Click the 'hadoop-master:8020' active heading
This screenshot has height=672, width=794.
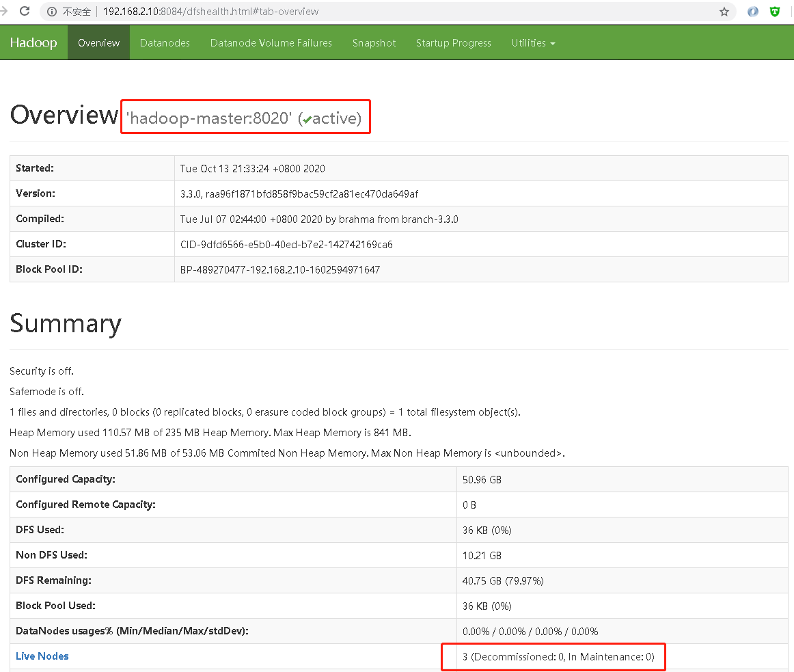click(244, 118)
